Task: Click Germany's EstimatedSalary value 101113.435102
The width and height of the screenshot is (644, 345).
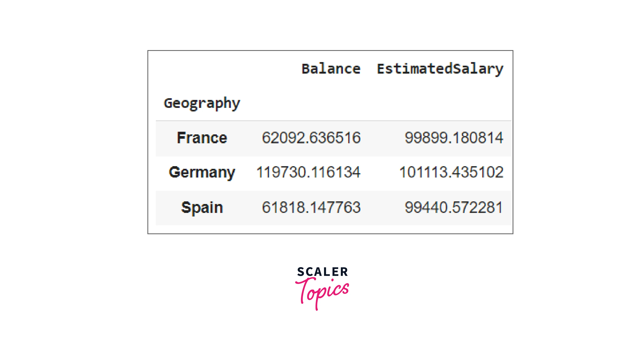Action: click(x=451, y=172)
